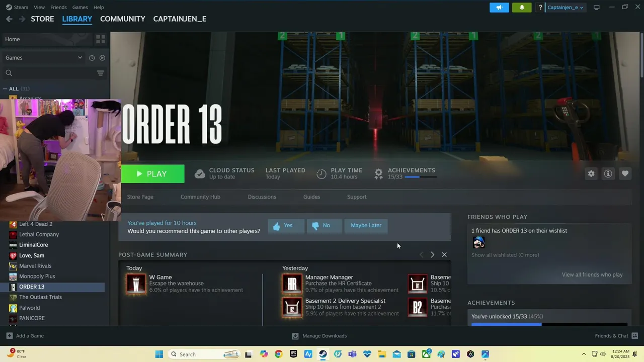Open the Discussions link

(262, 197)
